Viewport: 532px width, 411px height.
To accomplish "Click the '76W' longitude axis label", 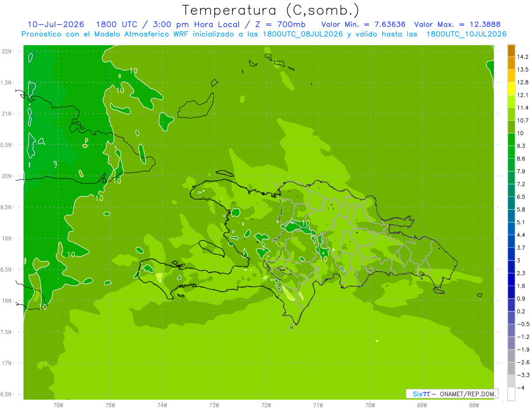I will pyautogui.click(x=58, y=405).
